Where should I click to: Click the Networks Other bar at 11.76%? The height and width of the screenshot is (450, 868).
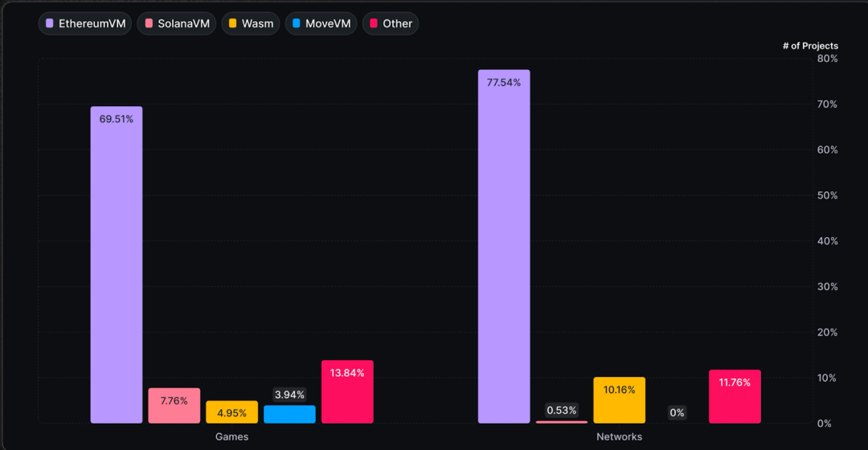pyautogui.click(x=735, y=397)
